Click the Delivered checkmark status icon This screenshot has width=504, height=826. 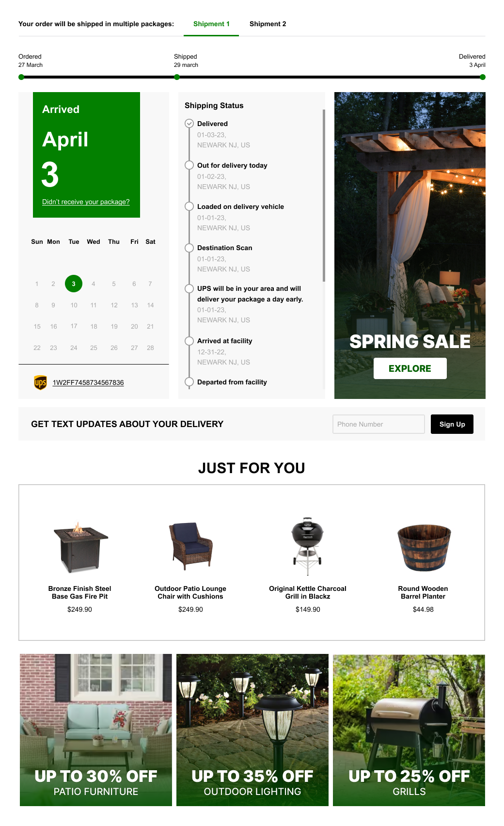click(x=189, y=124)
